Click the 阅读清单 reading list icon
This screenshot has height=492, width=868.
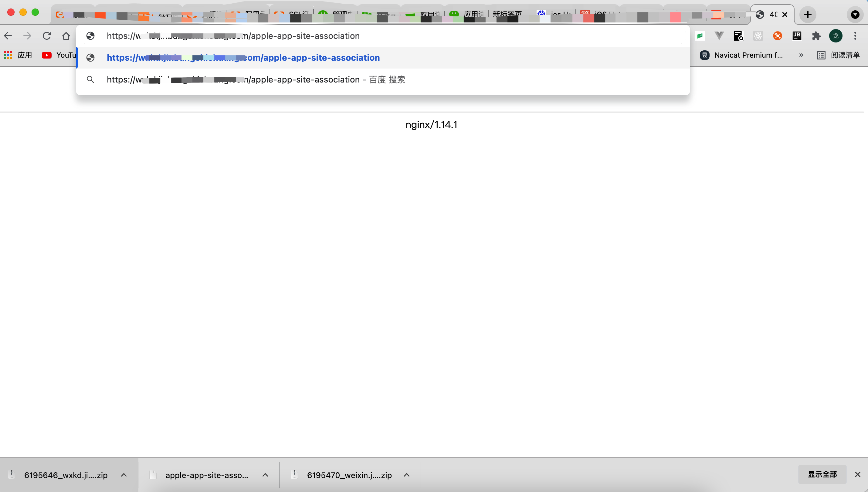pos(839,55)
